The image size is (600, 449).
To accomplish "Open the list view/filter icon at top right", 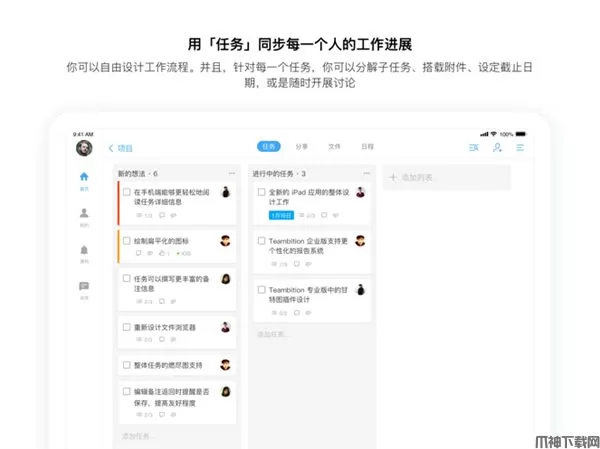I will (x=474, y=147).
